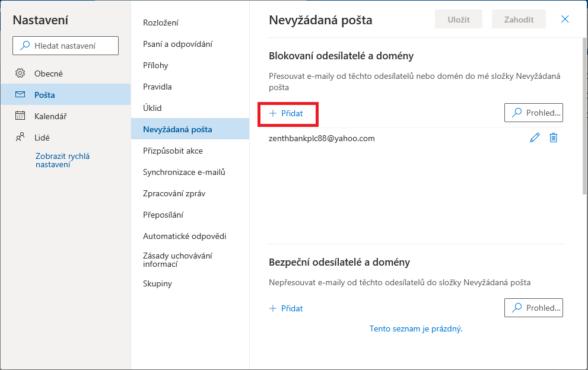Click the people icon beside Lidé
The width and height of the screenshot is (588, 370).
point(20,137)
